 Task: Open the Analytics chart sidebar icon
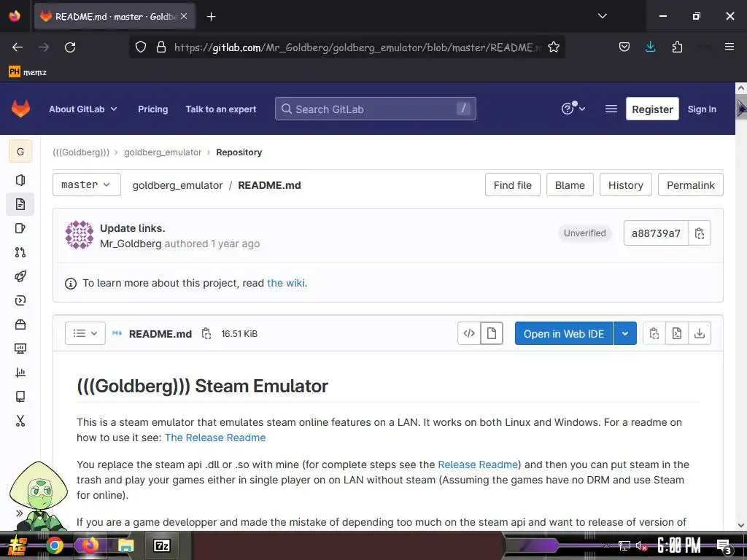(20, 373)
